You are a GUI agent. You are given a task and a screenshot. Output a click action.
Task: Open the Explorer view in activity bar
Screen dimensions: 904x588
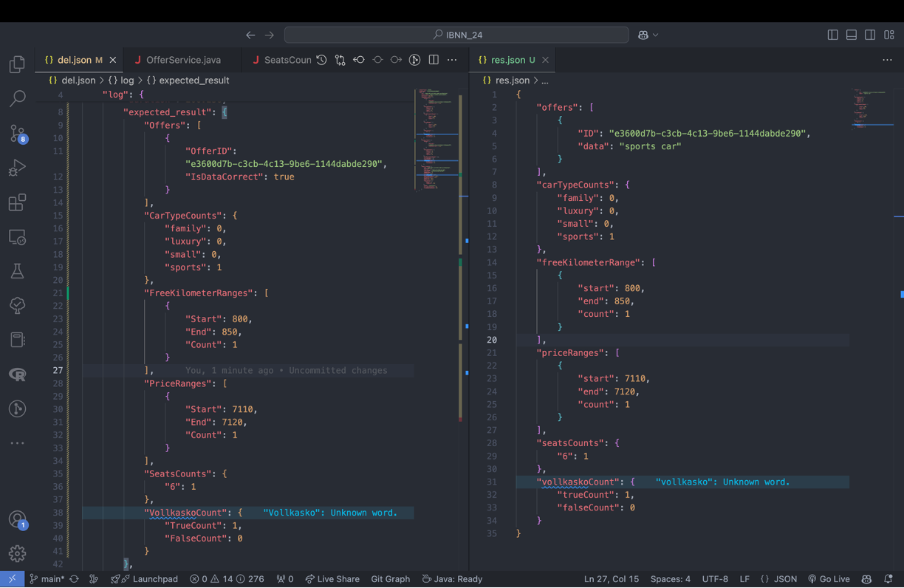pos(17,64)
